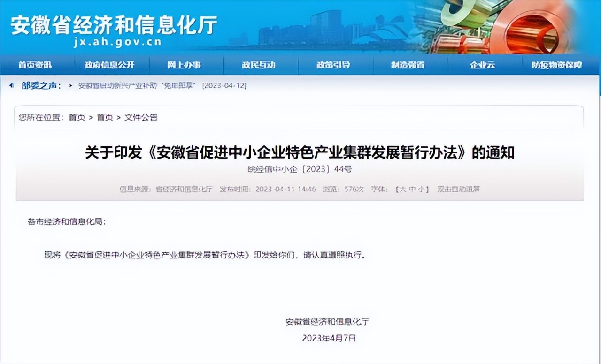Visit the 制造强省 section
Image resolution: width=601 pixels, height=364 pixels.
408,65
